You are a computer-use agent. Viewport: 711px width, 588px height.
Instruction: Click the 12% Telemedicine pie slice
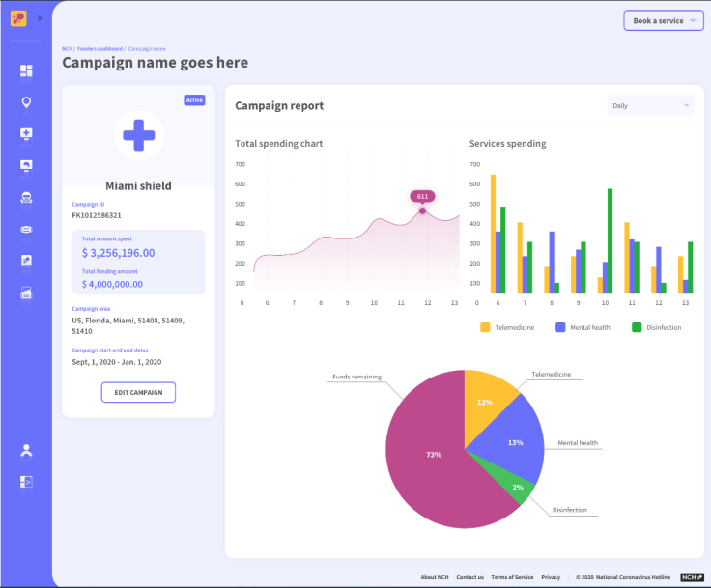click(483, 402)
